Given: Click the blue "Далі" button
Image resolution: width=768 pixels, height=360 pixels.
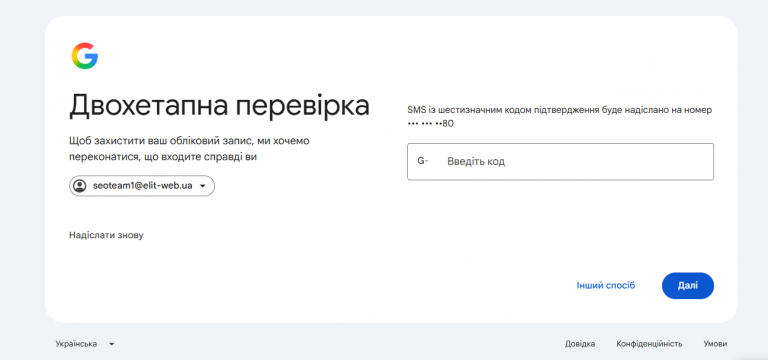Looking at the screenshot, I should 688,286.
